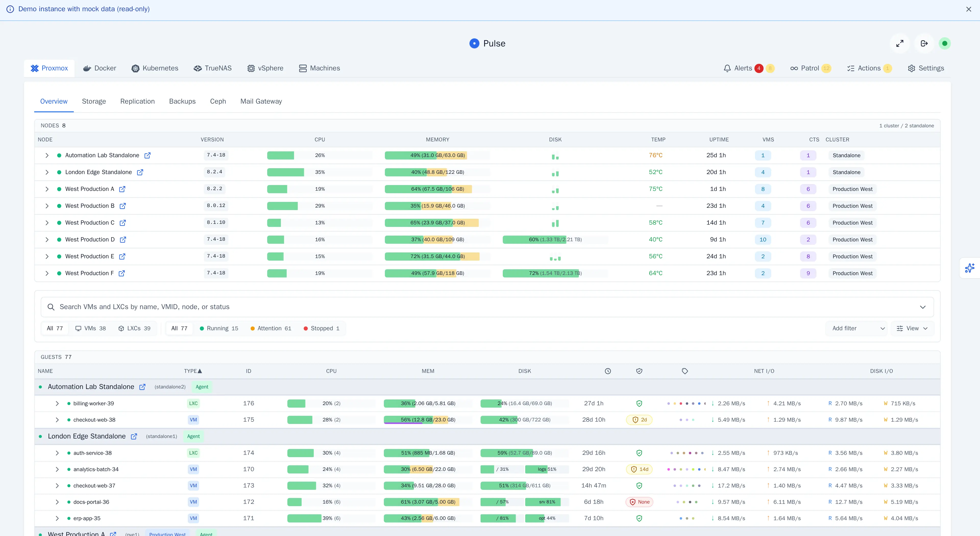
Task: Open West Production A external link icon
Action: click(x=122, y=189)
